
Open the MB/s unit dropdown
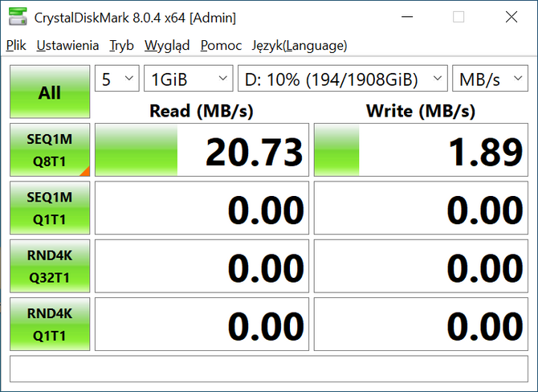(x=490, y=78)
